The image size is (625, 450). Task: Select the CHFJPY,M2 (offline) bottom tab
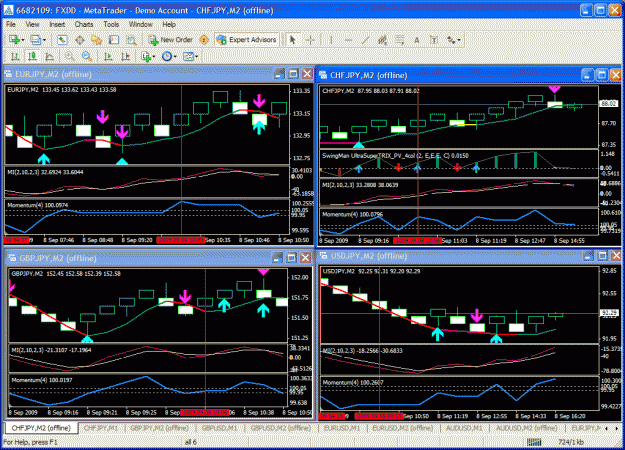41,428
